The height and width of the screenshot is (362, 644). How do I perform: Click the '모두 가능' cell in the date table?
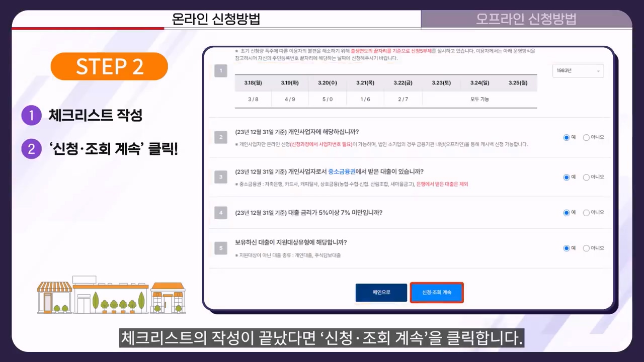coord(479,99)
